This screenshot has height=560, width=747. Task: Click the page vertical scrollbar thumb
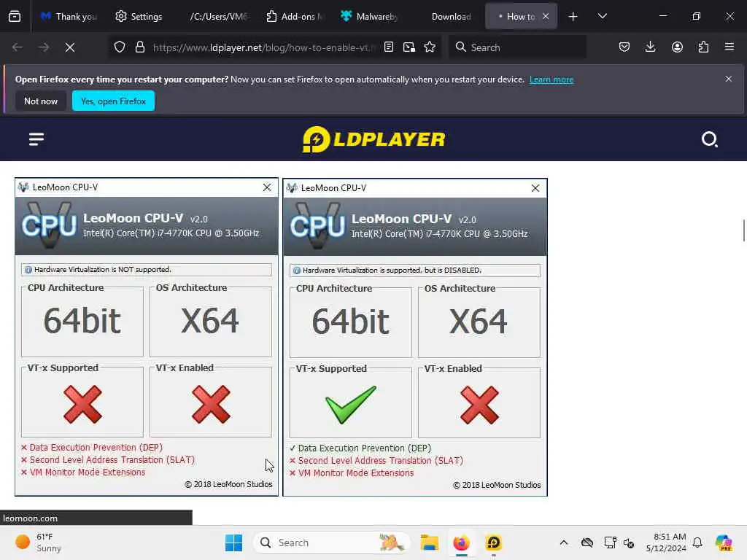pyautogui.click(x=743, y=231)
